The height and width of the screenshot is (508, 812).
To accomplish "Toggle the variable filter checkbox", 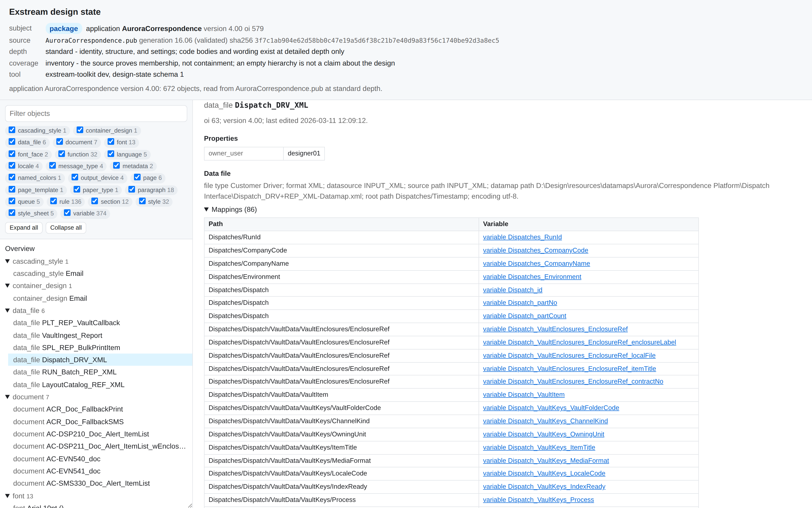I will point(67,213).
